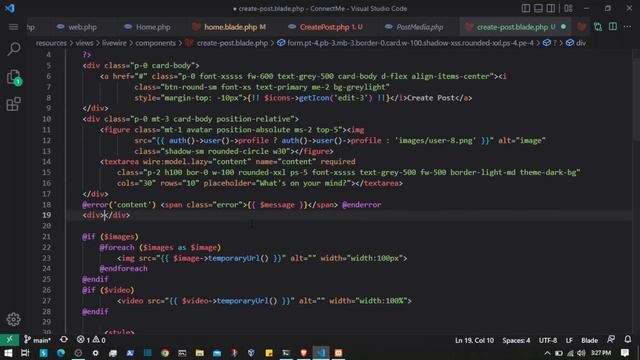Open Microsoft Edge from the taskbar
Screen dimensions: 640x360
click(61, 353)
